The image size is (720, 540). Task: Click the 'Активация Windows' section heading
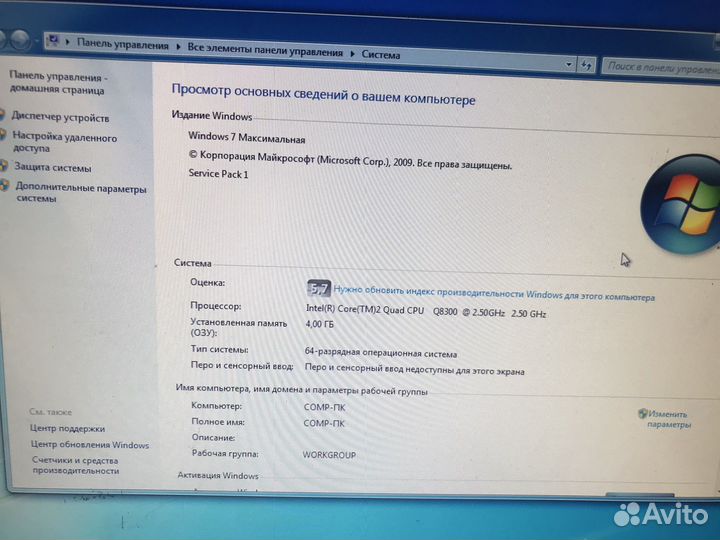pos(218,475)
